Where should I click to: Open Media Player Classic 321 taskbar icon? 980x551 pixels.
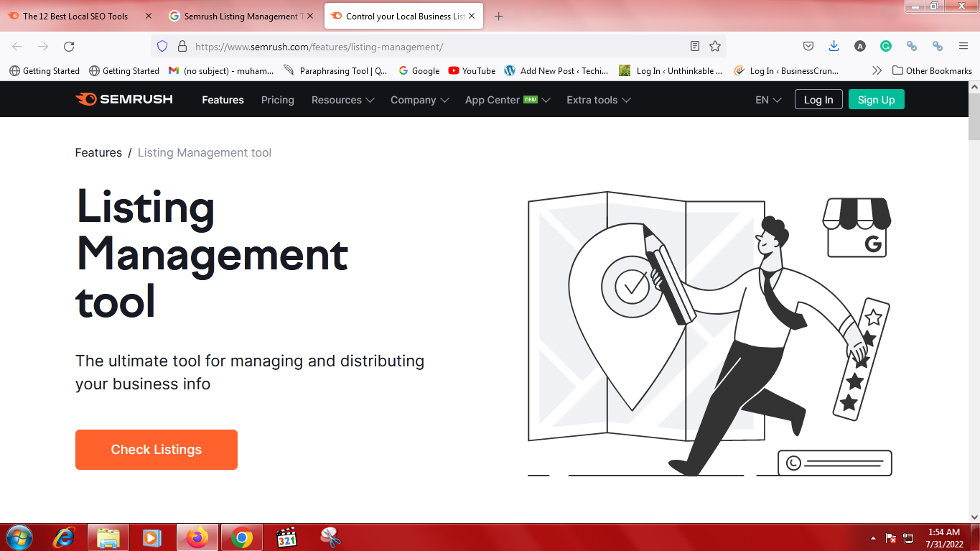[286, 537]
